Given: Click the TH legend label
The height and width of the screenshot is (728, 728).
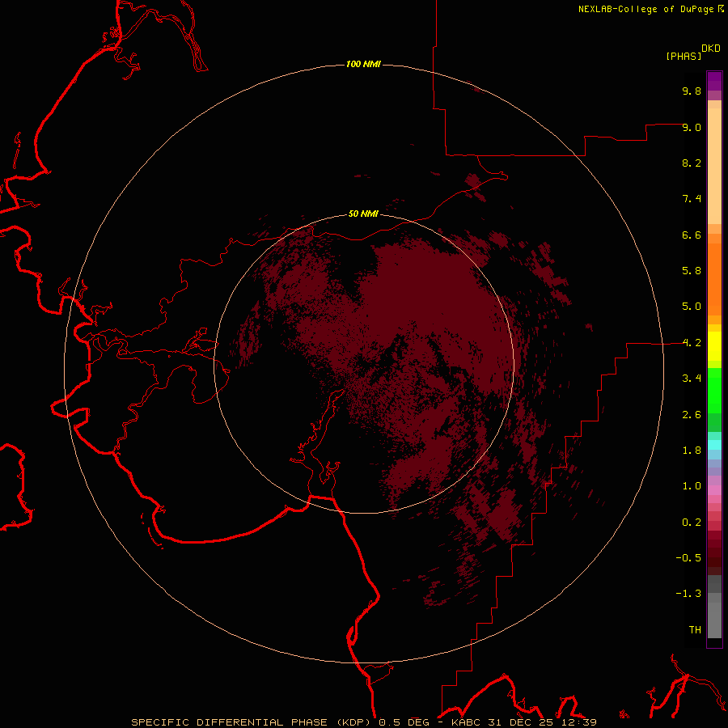Looking at the screenshot, I should click(695, 630).
